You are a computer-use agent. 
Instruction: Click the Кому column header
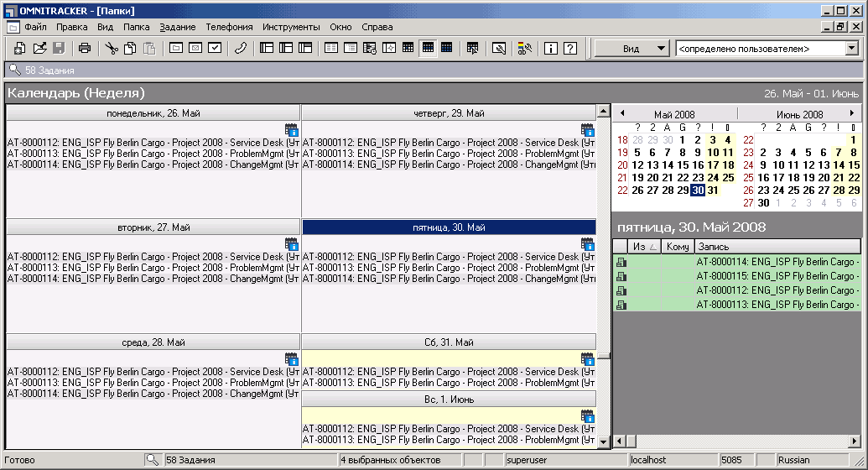click(x=678, y=247)
